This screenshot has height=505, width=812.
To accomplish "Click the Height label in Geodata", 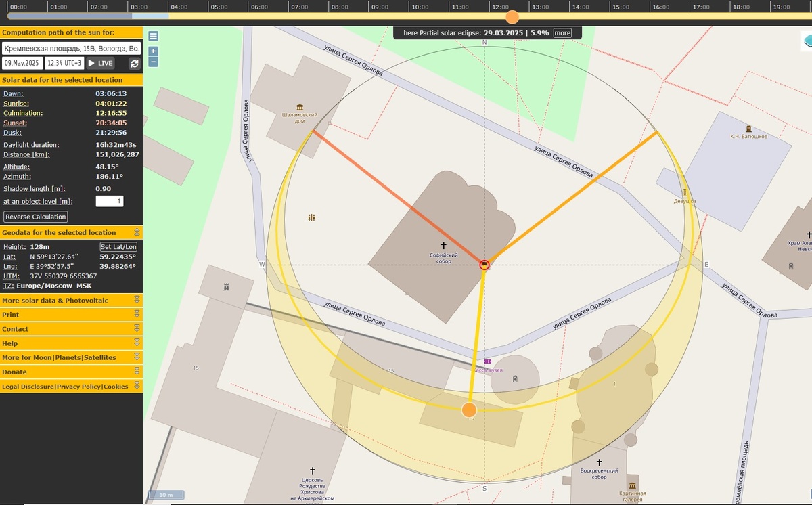I will [x=14, y=247].
